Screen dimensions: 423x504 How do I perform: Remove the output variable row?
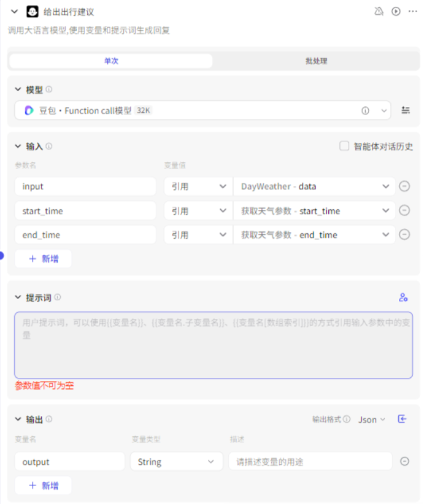click(x=405, y=462)
